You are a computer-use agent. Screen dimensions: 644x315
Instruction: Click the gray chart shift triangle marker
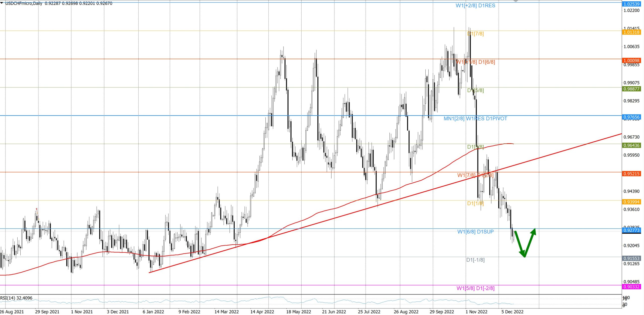[516, 1]
